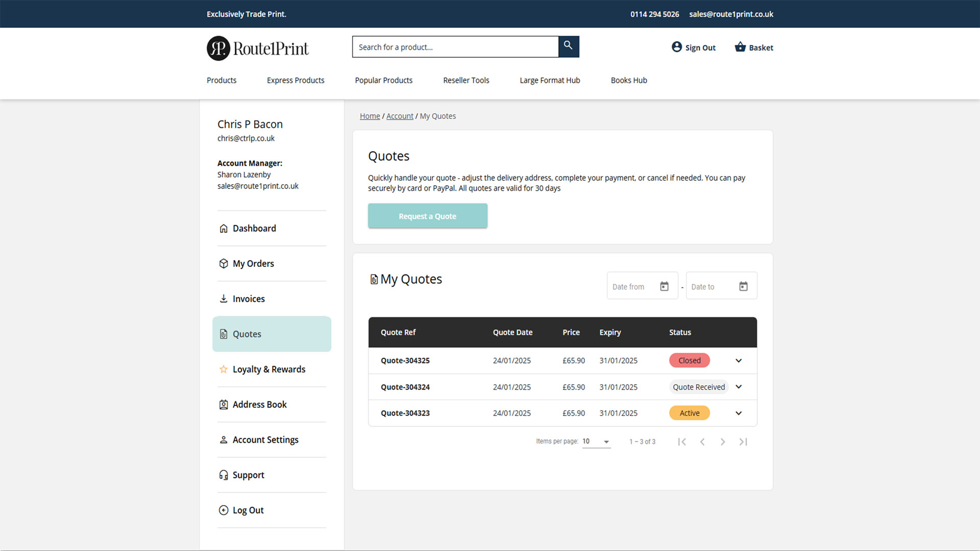
Task: Click the Closed status badge
Action: click(689, 360)
